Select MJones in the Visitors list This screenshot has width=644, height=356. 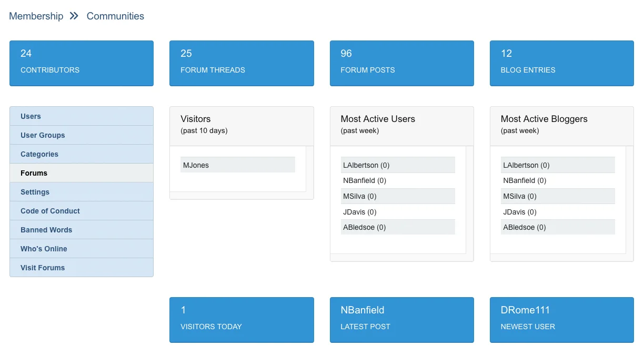coord(238,165)
